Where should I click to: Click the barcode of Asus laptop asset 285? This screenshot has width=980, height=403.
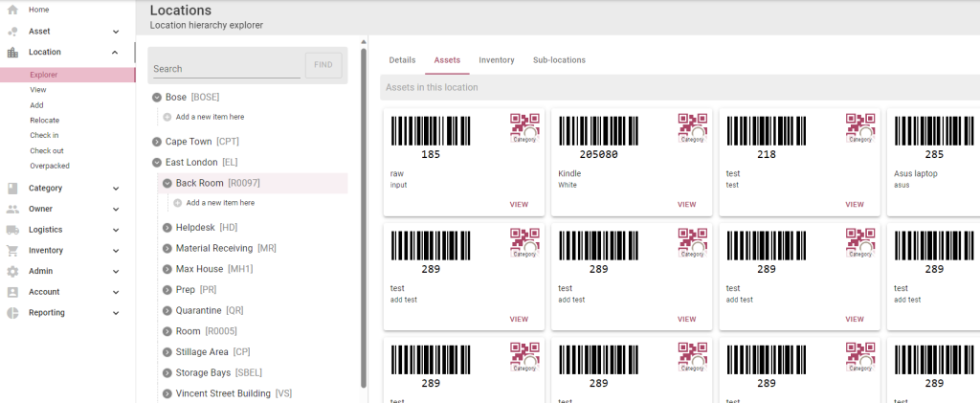935,131
